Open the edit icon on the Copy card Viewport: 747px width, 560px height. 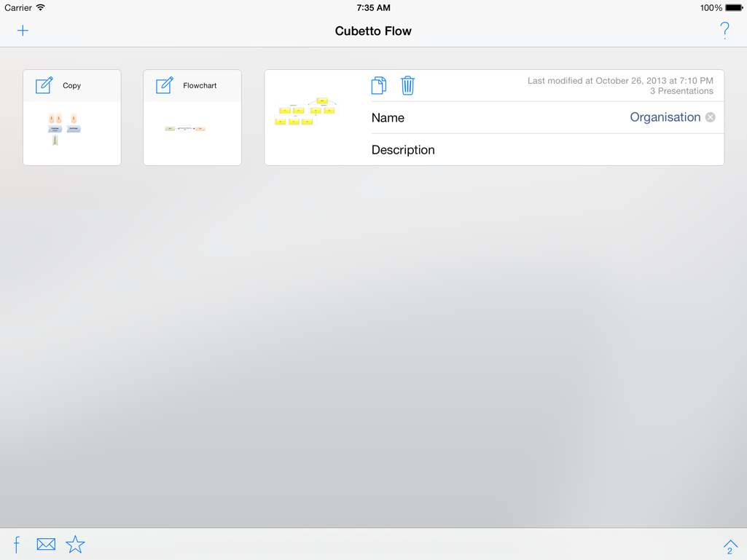(44, 85)
